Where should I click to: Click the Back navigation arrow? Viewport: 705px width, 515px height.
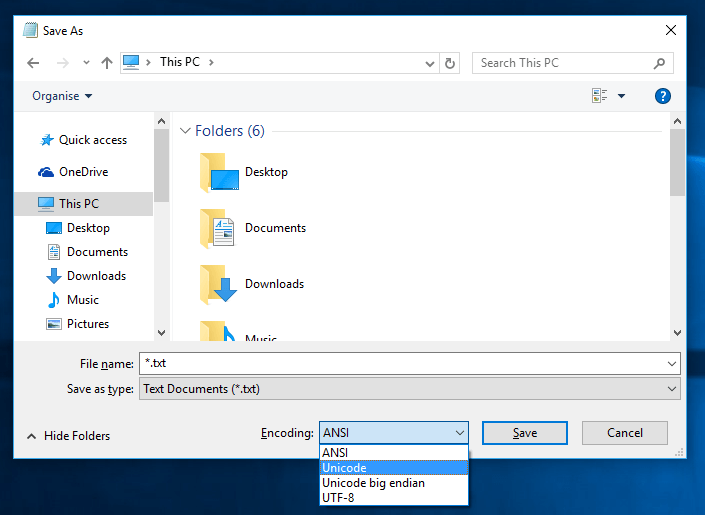(x=33, y=63)
